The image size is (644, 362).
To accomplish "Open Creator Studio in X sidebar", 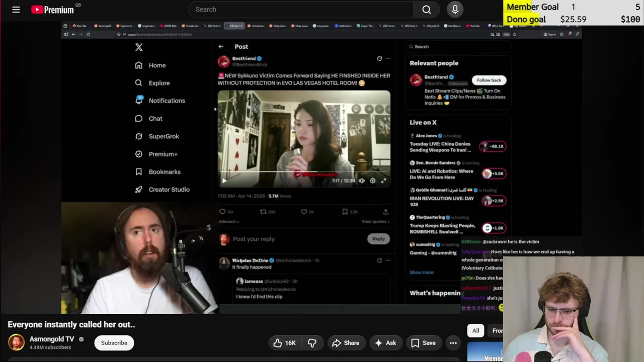I will [162, 190].
